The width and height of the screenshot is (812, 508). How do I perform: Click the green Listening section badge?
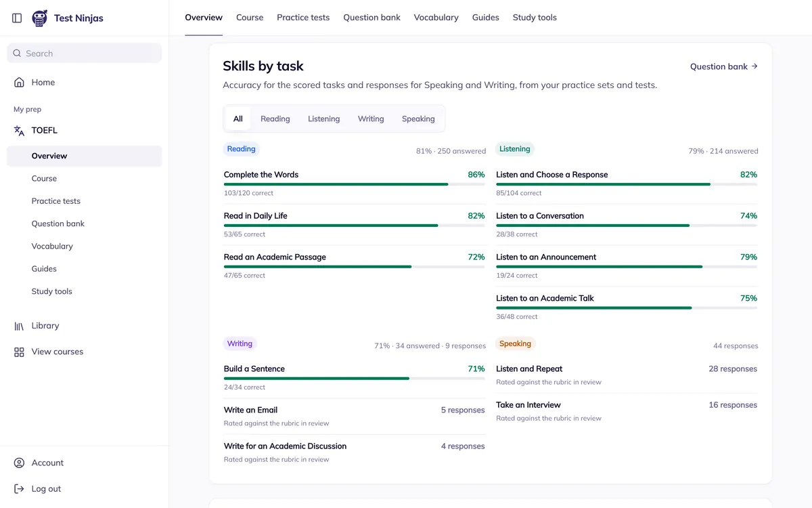pyautogui.click(x=515, y=149)
